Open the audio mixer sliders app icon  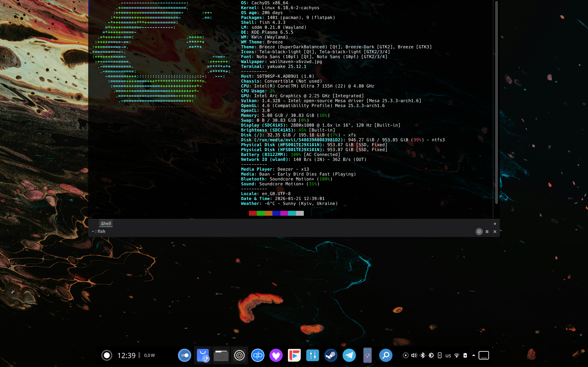(x=312, y=355)
